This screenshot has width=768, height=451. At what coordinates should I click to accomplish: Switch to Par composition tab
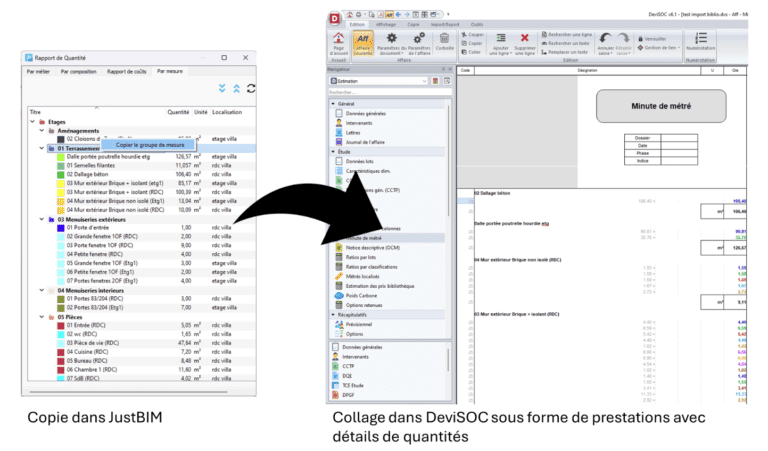pos(78,71)
